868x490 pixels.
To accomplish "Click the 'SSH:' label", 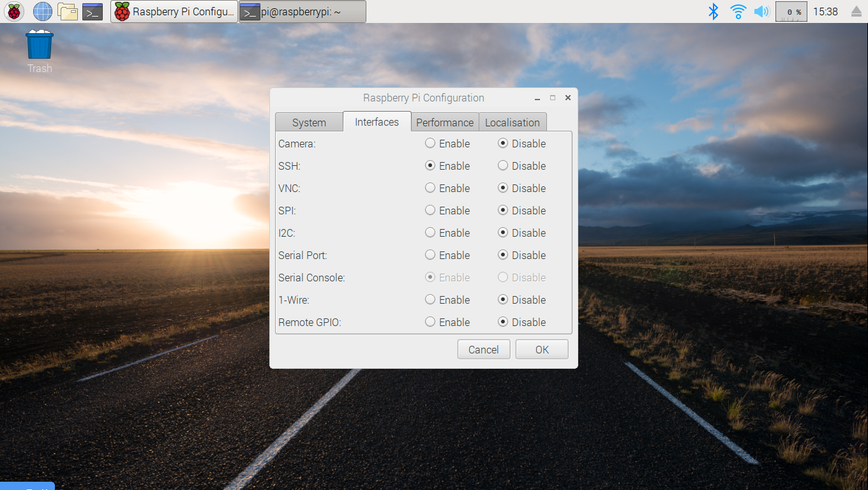I will (289, 166).
